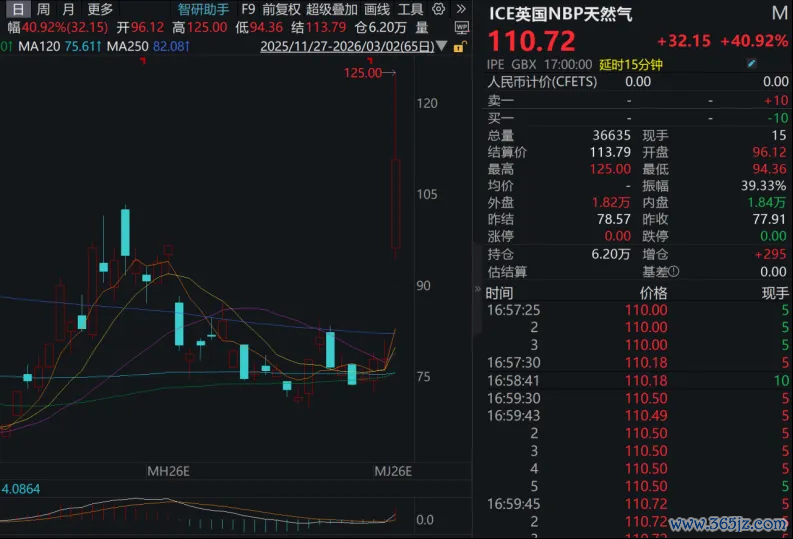Click the F9 button in chart toolbar
793x539 pixels.
click(248, 9)
